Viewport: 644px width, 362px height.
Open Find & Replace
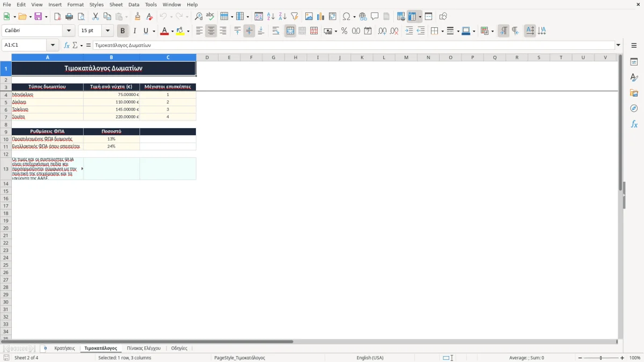(x=199, y=17)
